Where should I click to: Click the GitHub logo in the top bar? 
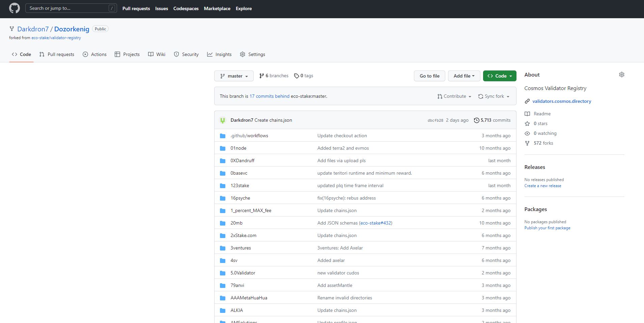click(x=14, y=8)
